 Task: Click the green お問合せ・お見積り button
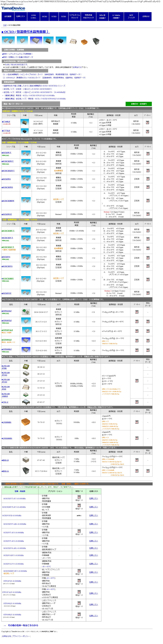pyautogui.click(x=139, y=104)
